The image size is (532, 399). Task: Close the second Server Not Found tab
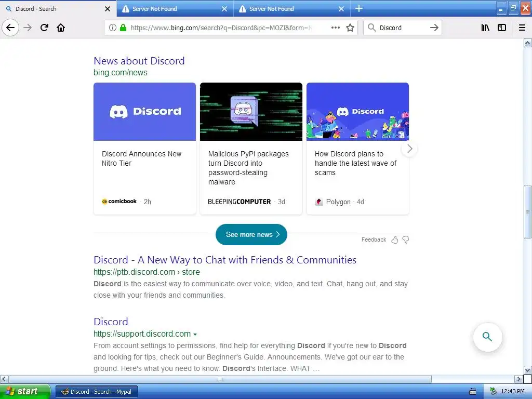pyautogui.click(x=341, y=9)
